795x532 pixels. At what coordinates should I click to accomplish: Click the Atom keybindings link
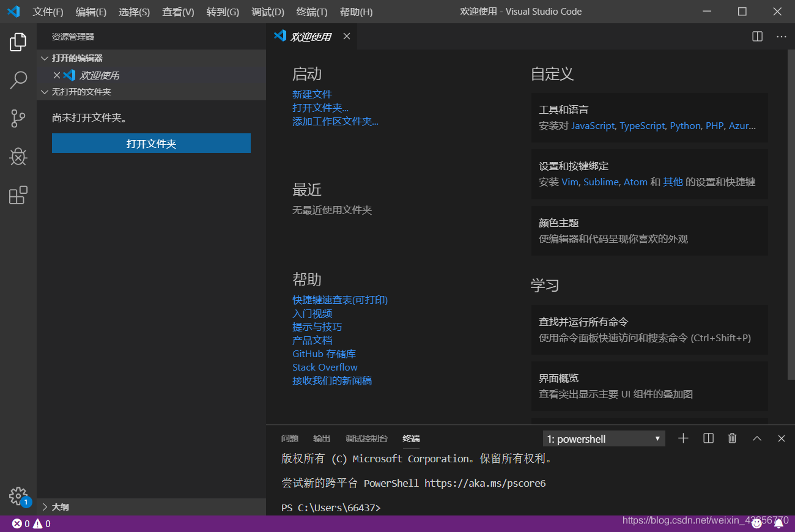coord(635,182)
